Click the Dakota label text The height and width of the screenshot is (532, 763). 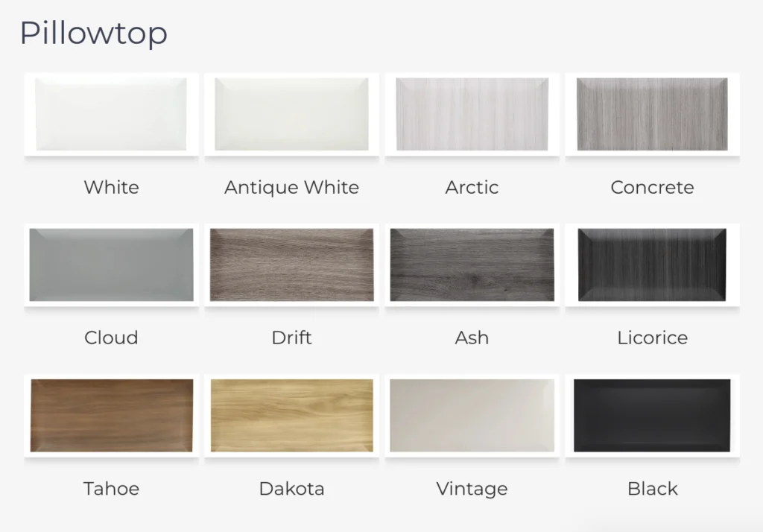tap(291, 489)
